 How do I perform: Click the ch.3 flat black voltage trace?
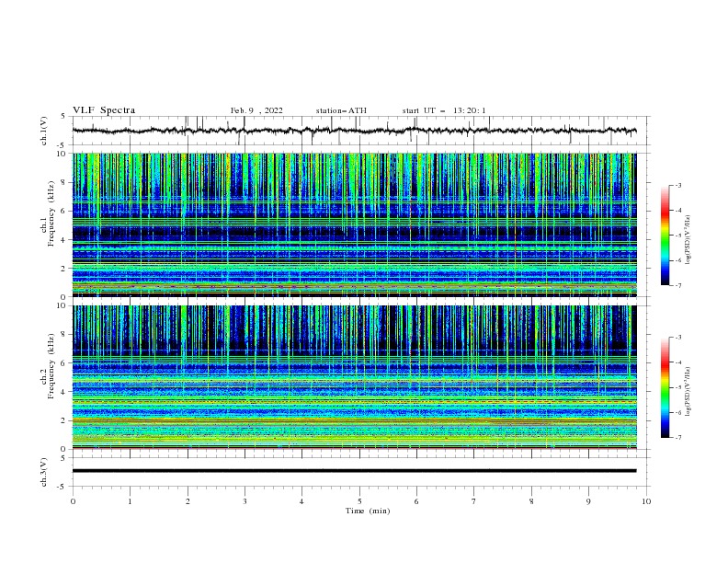[x=354, y=471]
